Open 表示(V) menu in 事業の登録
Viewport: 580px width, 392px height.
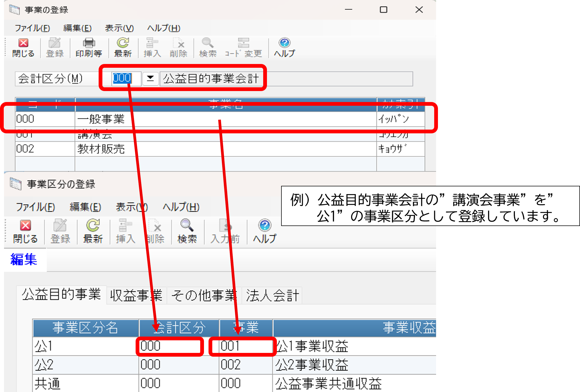point(119,28)
